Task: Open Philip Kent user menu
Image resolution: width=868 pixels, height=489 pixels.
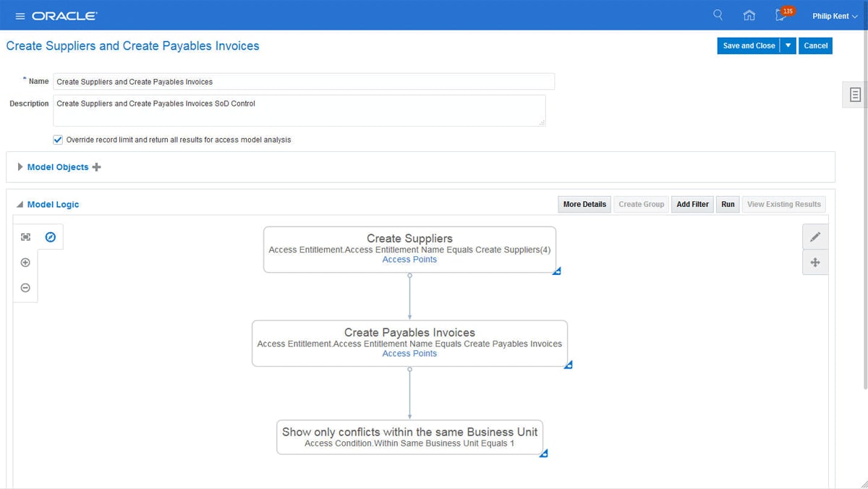Action: click(x=834, y=16)
